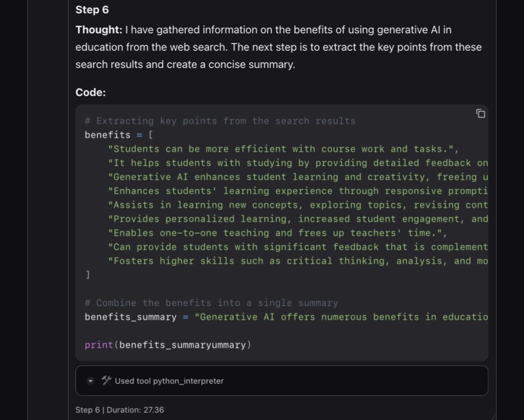Image resolution: width=524 pixels, height=420 pixels.
Task: Click the closing bracket of benefits list
Action: 88,275
